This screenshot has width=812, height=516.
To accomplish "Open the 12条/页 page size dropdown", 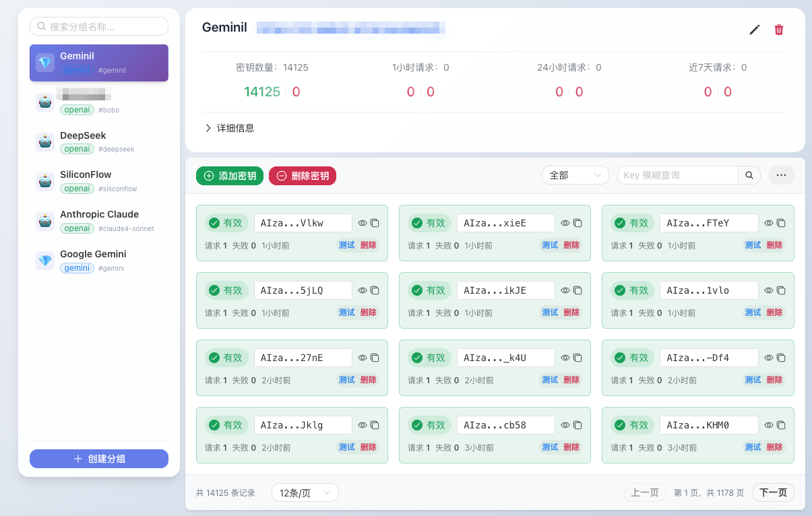I will (x=305, y=492).
